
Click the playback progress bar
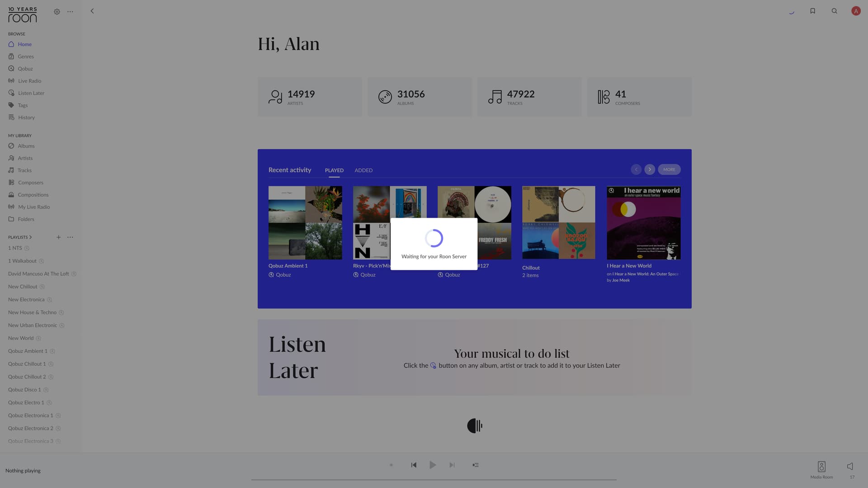point(434,479)
